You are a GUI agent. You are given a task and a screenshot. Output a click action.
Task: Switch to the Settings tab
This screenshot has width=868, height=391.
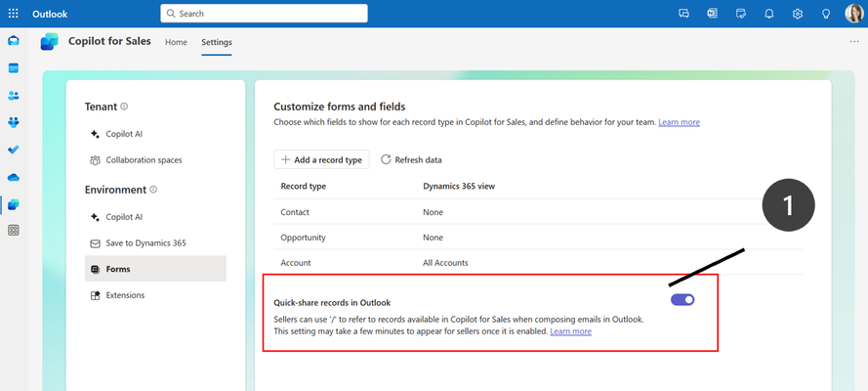click(x=217, y=42)
